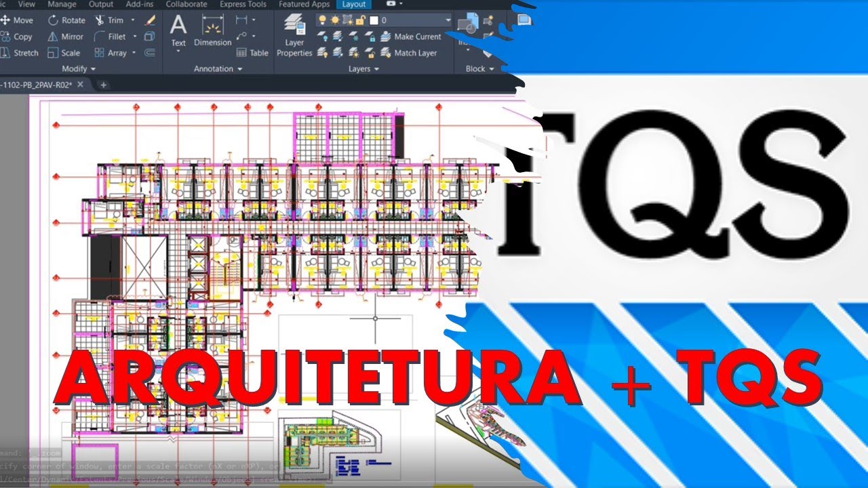Click Match Layer button

pos(410,53)
